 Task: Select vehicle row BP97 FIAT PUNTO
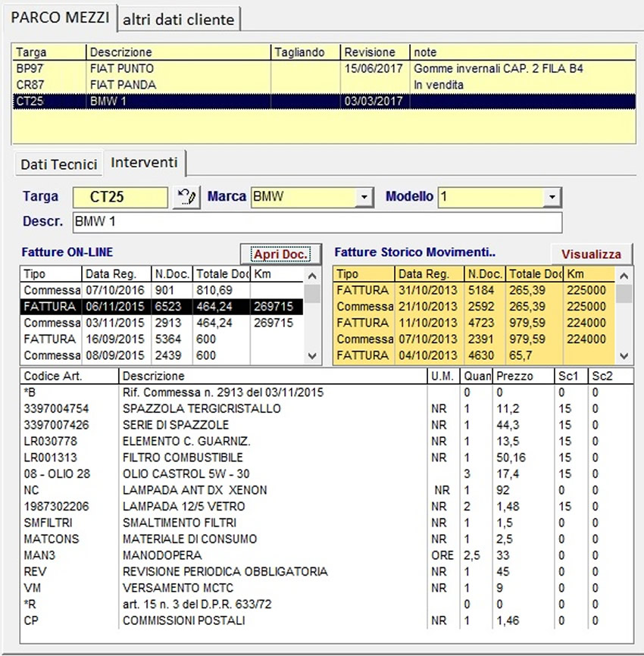(324, 69)
